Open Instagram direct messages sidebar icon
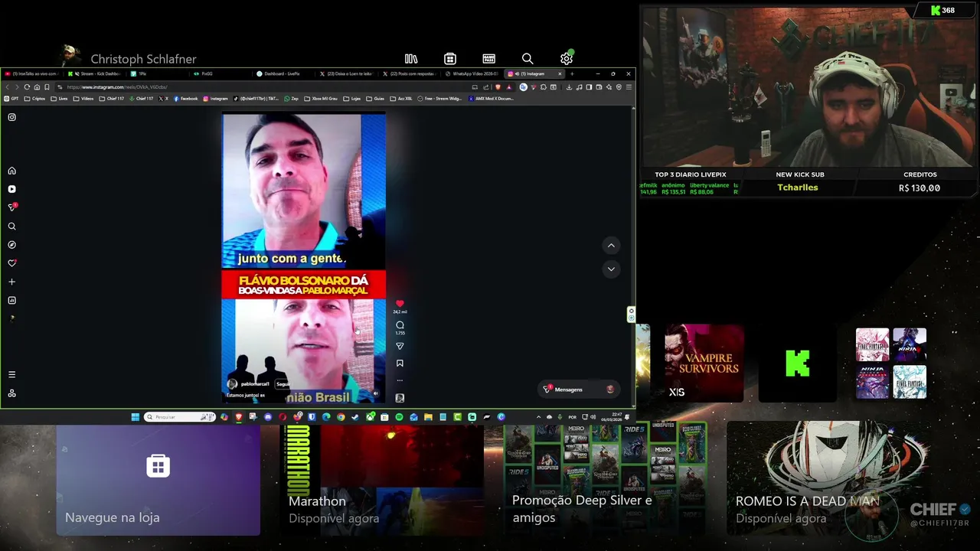 click(x=12, y=207)
